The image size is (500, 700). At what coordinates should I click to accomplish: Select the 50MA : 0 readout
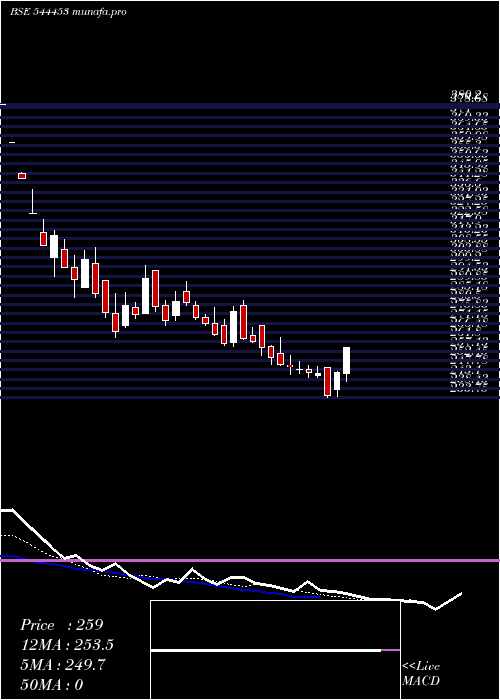[51, 684]
